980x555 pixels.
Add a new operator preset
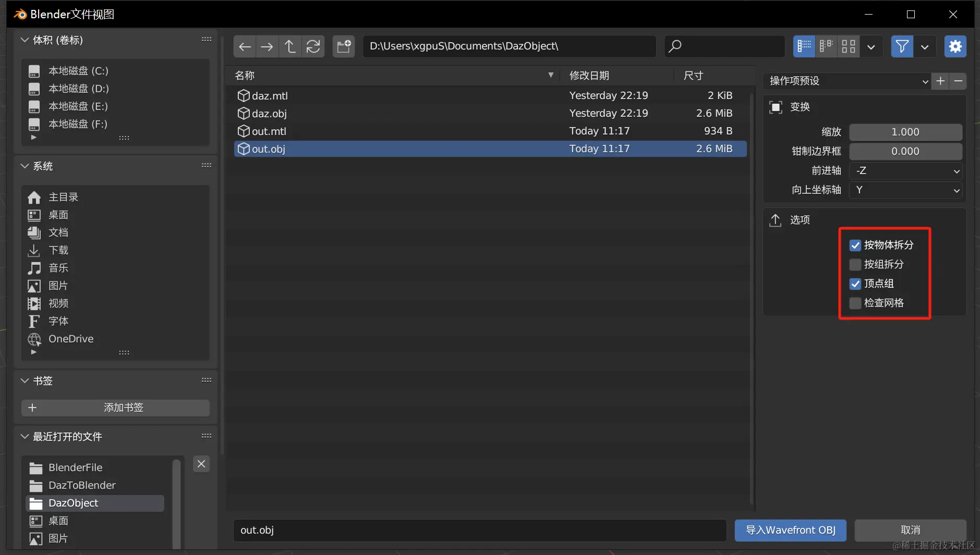point(940,81)
